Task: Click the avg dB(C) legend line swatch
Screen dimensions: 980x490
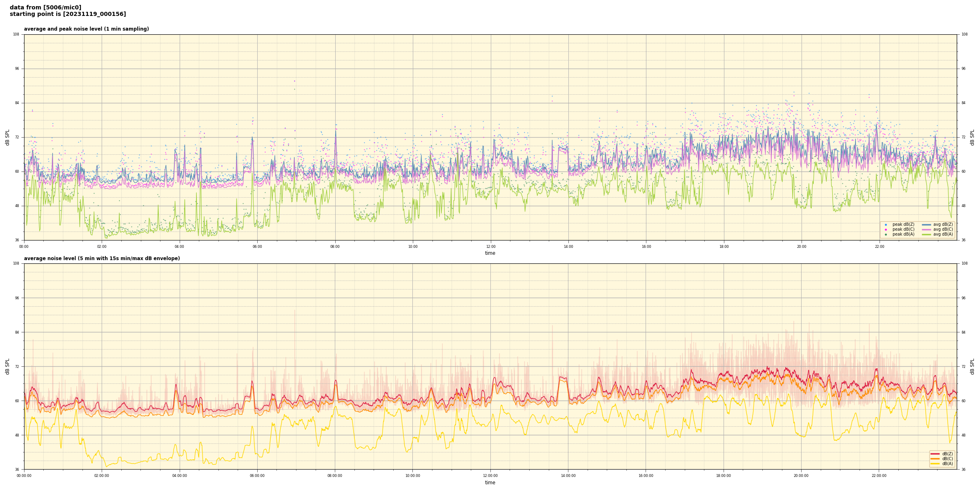Action: click(926, 229)
